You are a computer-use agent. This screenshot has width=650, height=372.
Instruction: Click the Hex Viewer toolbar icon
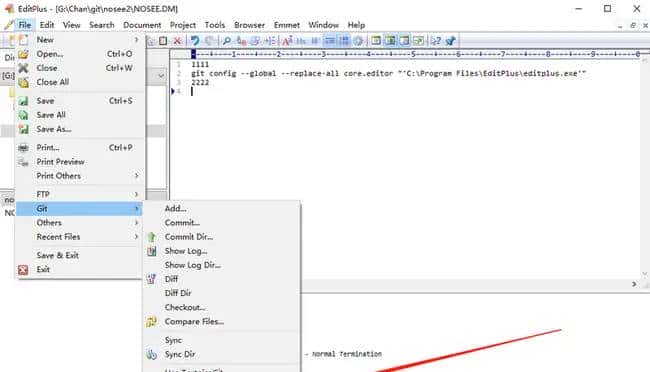[x=301, y=41]
